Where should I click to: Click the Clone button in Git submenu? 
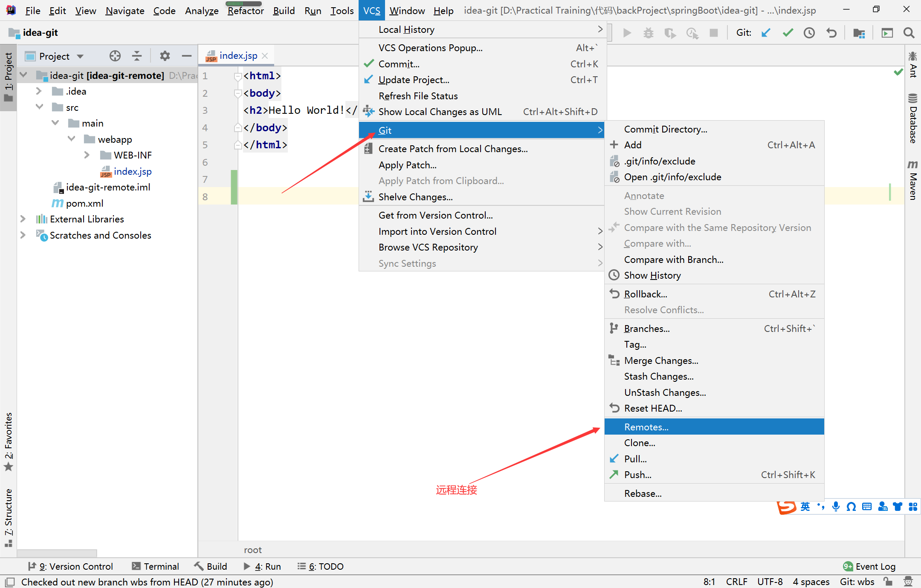pos(640,443)
